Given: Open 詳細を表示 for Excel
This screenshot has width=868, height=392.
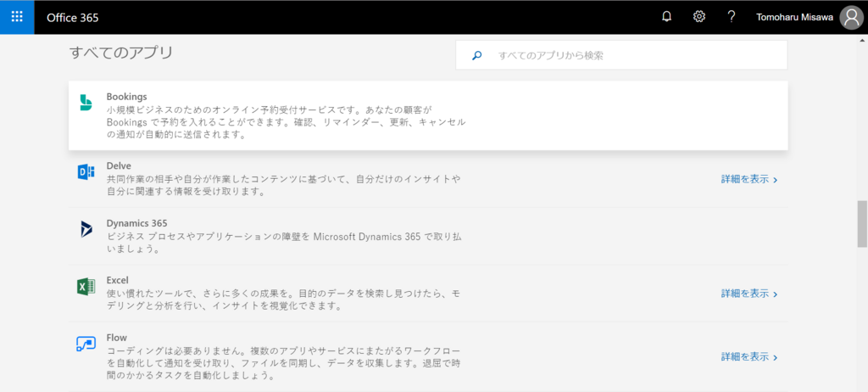Looking at the screenshot, I should [749, 294].
